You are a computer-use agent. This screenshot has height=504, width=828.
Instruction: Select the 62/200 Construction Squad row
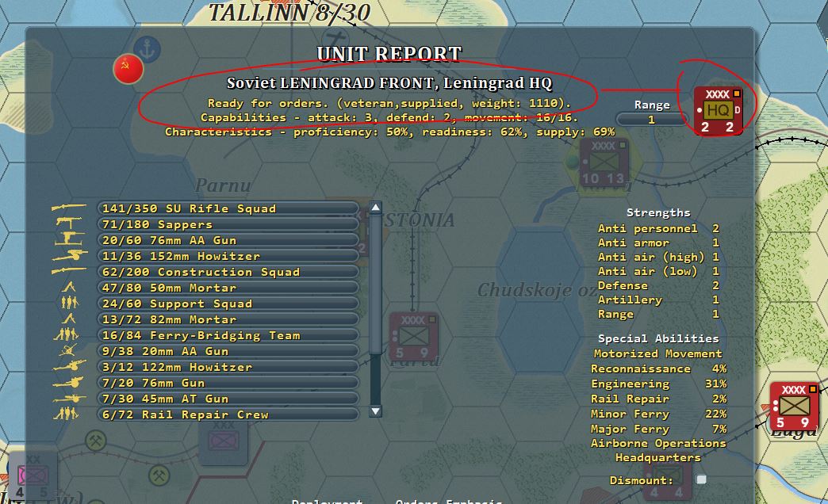pos(228,272)
